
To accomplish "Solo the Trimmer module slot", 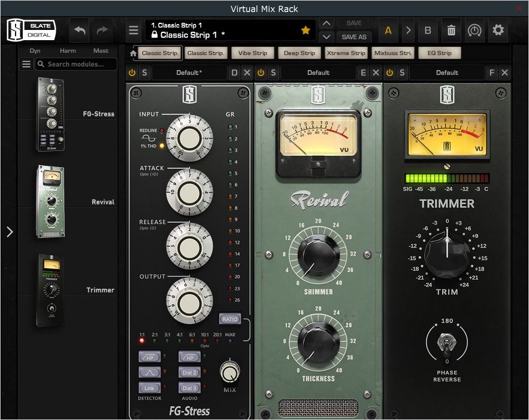I will point(402,72).
